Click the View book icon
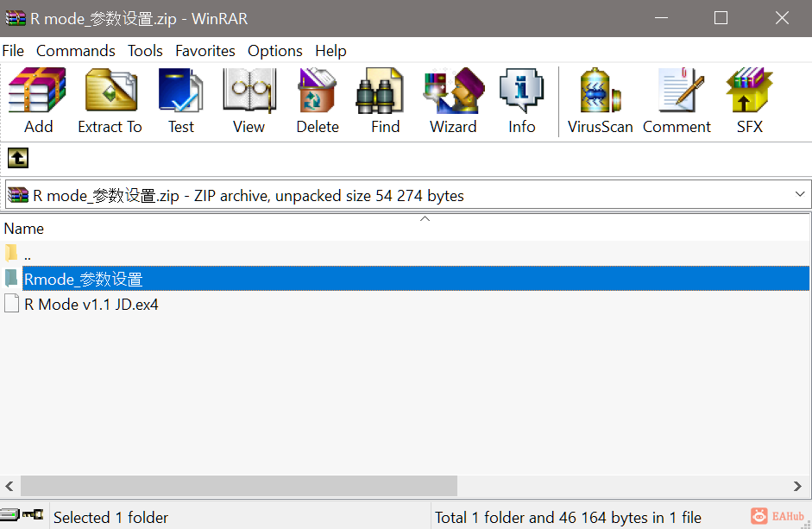This screenshot has height=529, width=812. (249, 90)
